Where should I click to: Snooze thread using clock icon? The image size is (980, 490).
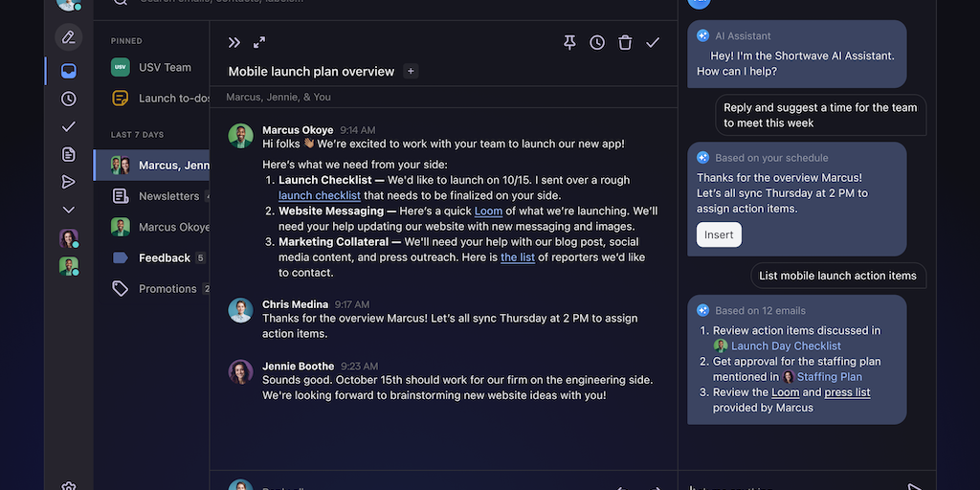point(597,42)
